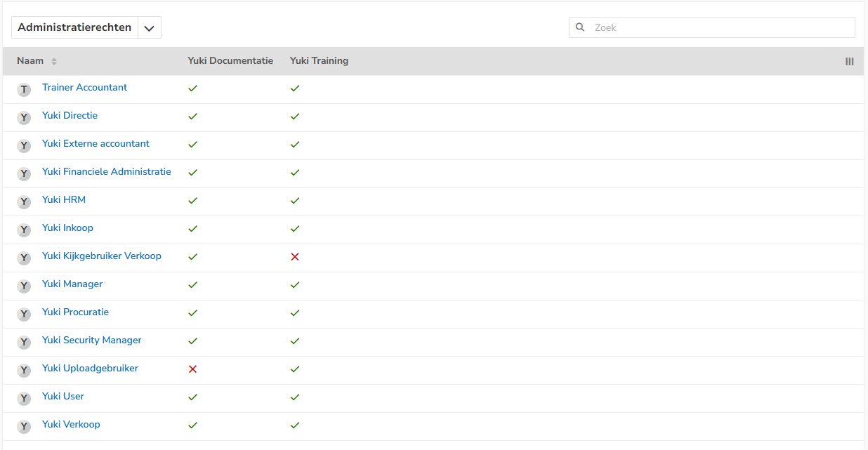
Task: Click the Y avatar beside Yuki Procuratie
Action: tap(25, 315)
